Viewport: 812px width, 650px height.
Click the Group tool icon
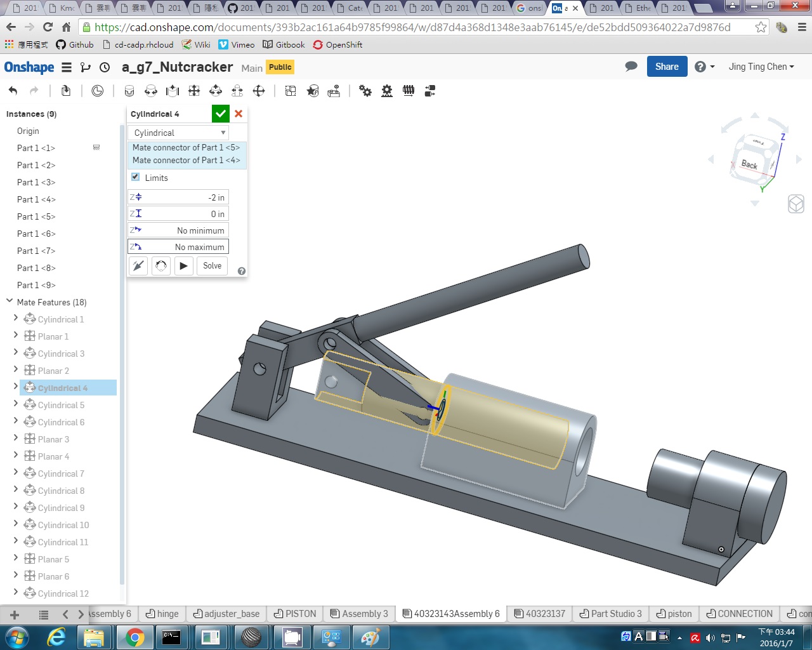(x=291, y=91)
